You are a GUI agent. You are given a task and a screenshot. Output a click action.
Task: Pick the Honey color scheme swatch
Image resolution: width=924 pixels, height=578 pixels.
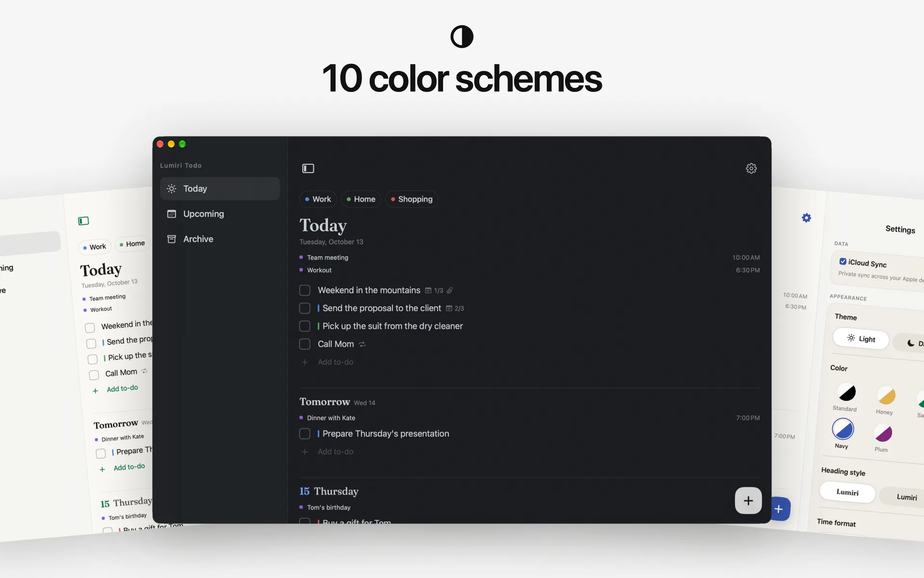[886, 396]
